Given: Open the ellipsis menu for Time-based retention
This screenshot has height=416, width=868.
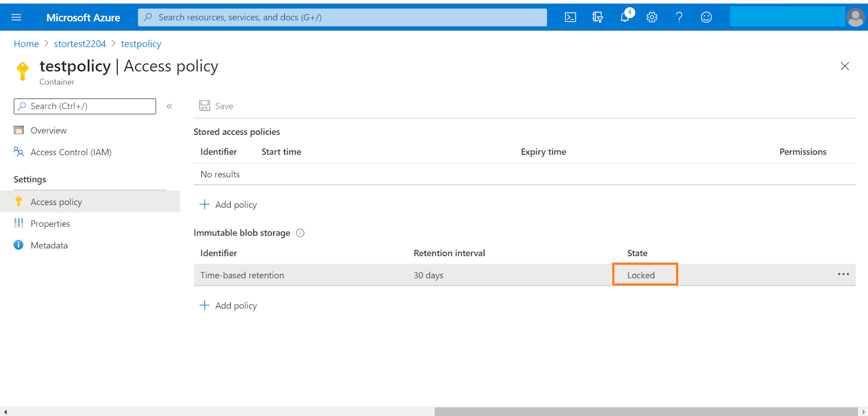Looking at the screenshot, I should (843, 274).
